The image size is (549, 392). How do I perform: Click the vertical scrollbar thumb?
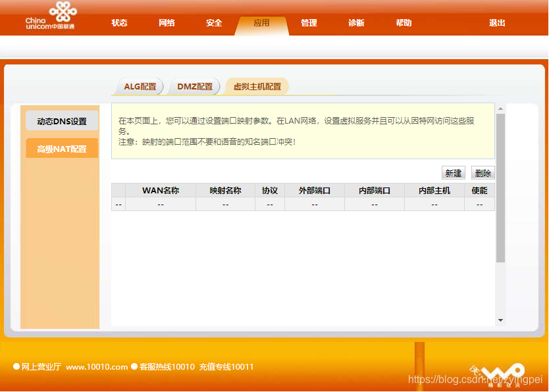(x=501, y=188)
